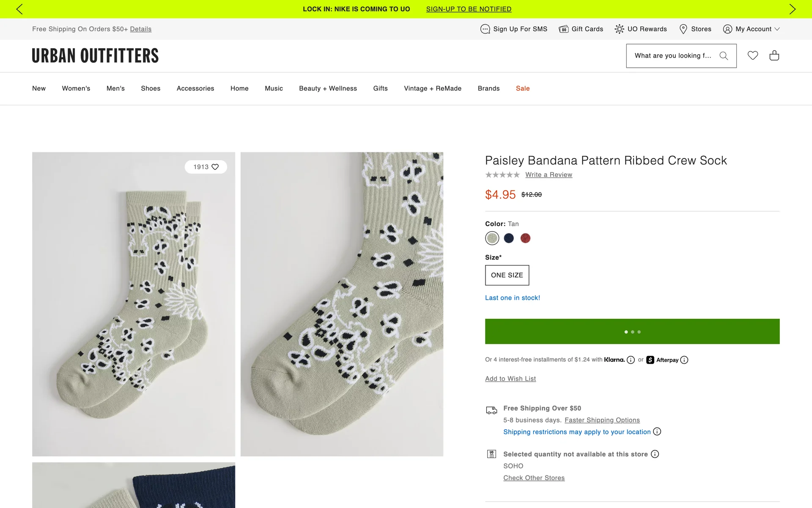
Task: Open the shopping bag icon
Action: pyautogui.click(x=774, y=55)
